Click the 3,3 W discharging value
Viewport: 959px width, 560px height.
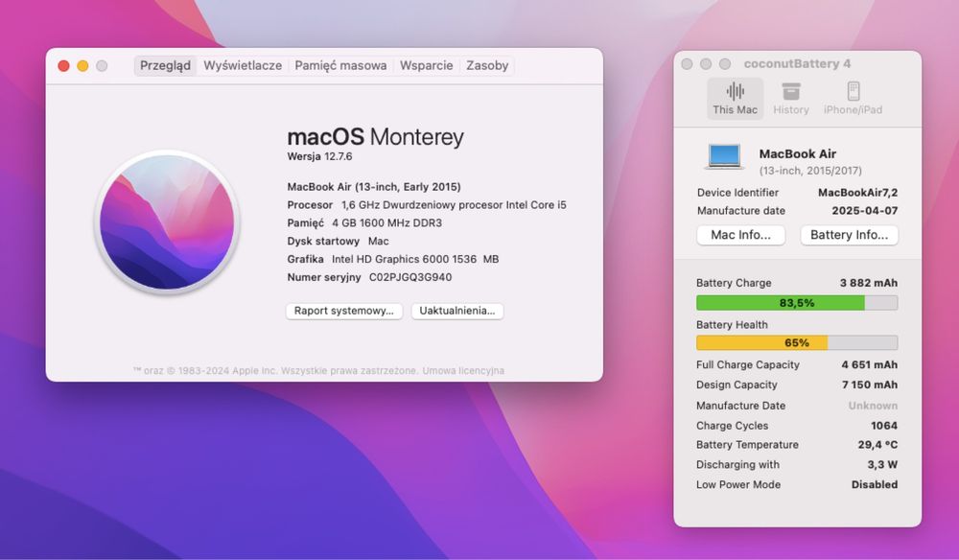point(882,465)
